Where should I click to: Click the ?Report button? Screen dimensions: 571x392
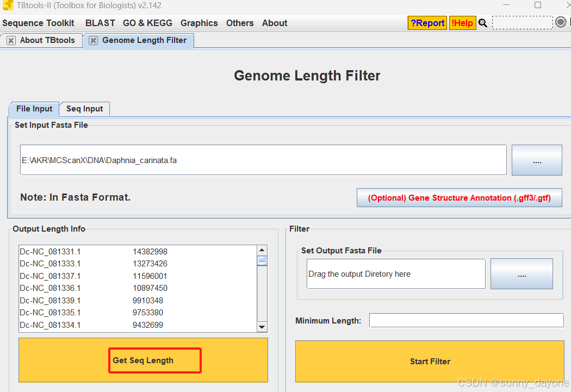tap(427, 23)
